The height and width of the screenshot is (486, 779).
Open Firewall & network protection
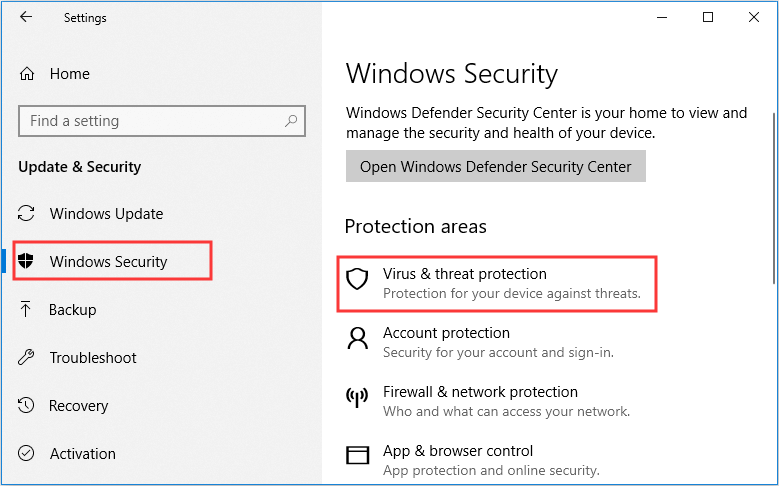click(480, 392)
